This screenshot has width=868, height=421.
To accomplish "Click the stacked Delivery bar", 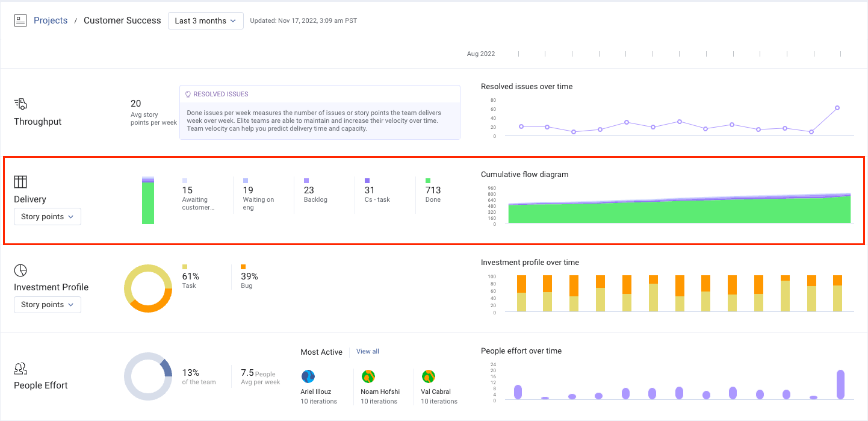I will point(148,202).
